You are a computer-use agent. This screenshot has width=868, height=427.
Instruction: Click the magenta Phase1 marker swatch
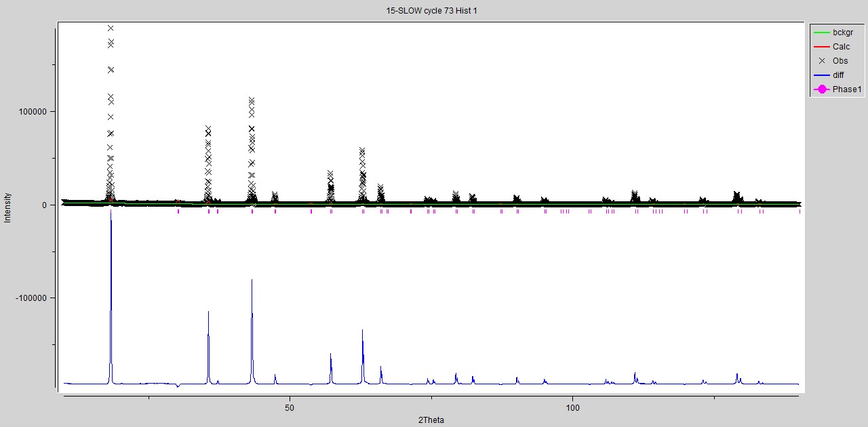tap(821, 89)
